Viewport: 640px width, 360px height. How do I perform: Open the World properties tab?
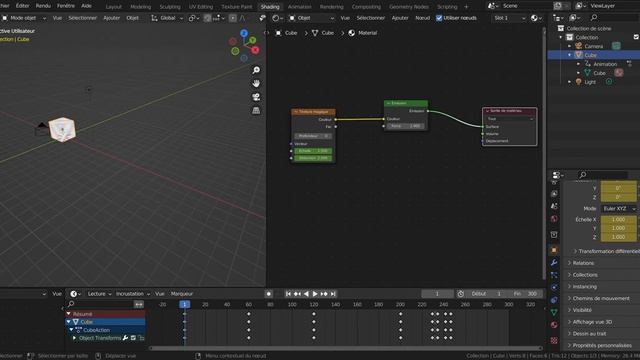[554, 219]
